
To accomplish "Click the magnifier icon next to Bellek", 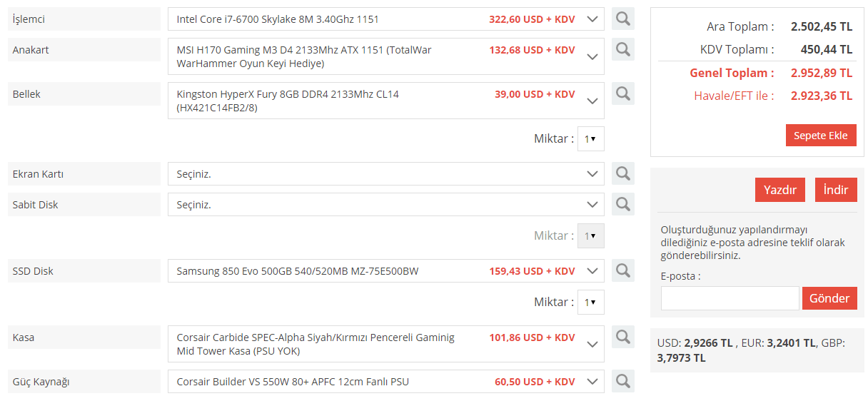I will pyautogui.click(x=623, y=93).
